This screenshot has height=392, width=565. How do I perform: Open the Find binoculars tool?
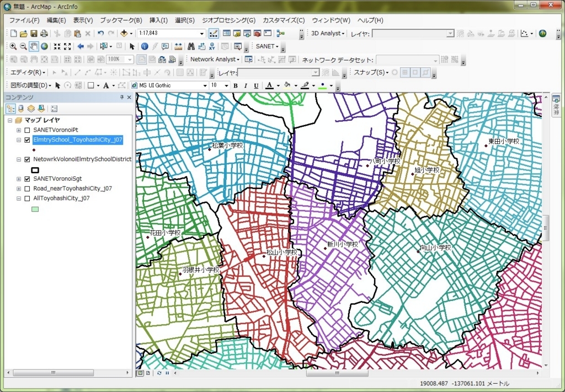tap(191, 46)
